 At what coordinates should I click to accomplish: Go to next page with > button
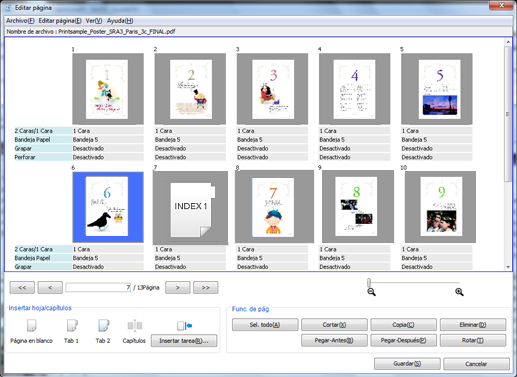pos(178,287)
